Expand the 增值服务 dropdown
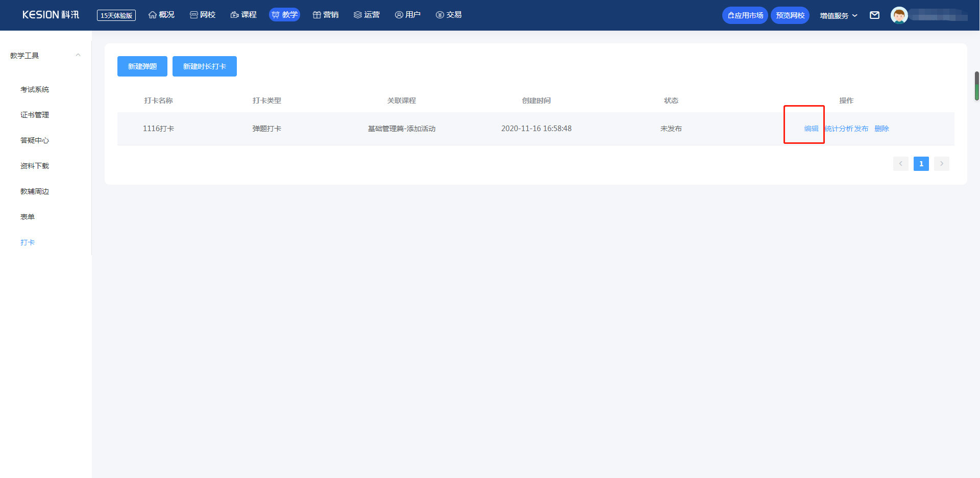Viewport: 980px width, 478px height. point(838,15)
